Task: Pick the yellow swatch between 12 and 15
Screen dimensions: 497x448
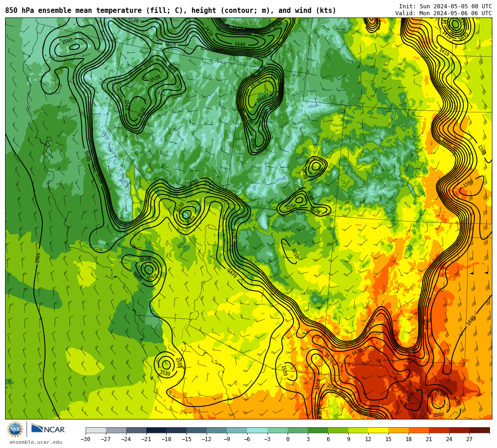Action: point(379,430)
